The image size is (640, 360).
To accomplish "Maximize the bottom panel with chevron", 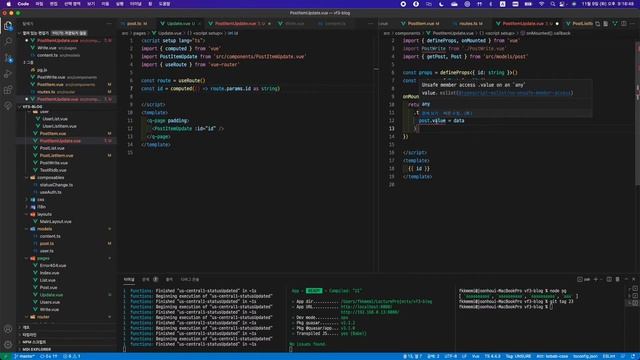I will point(626,279).
